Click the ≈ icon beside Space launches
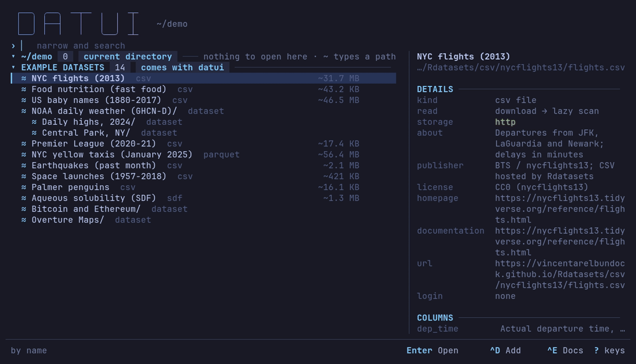 [24, 176]
